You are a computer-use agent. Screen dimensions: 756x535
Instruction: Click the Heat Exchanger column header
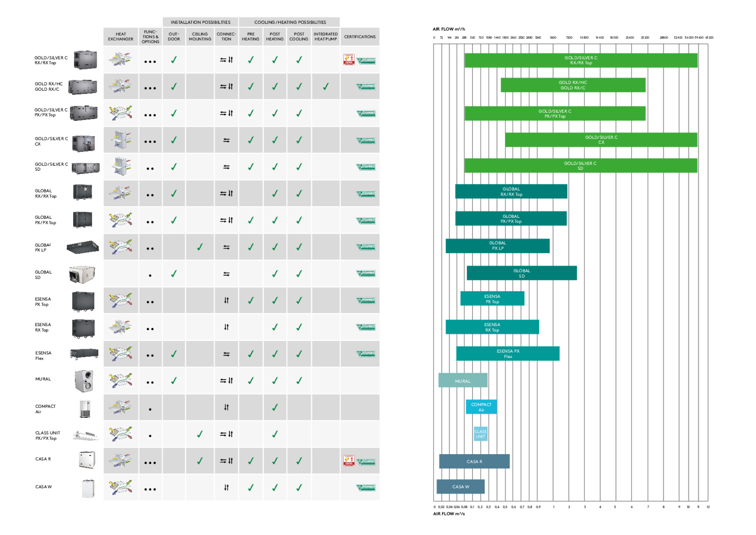click(x=120, y=37)
